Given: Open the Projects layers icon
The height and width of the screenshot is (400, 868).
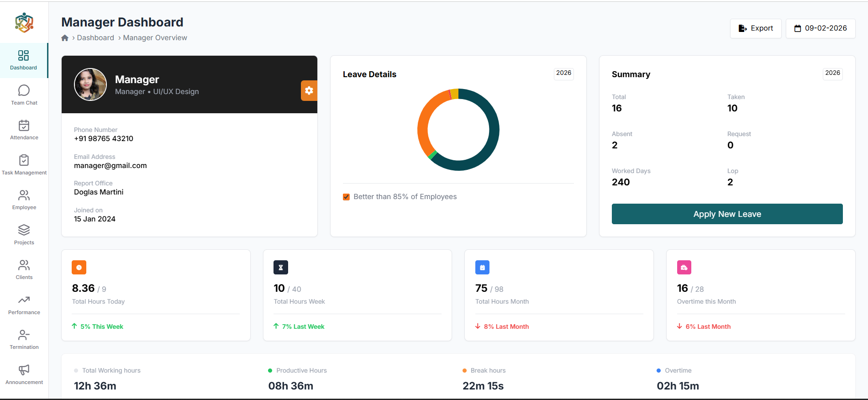Looking at the screenshot, I should pyautogui.click(x=24, y=230).
